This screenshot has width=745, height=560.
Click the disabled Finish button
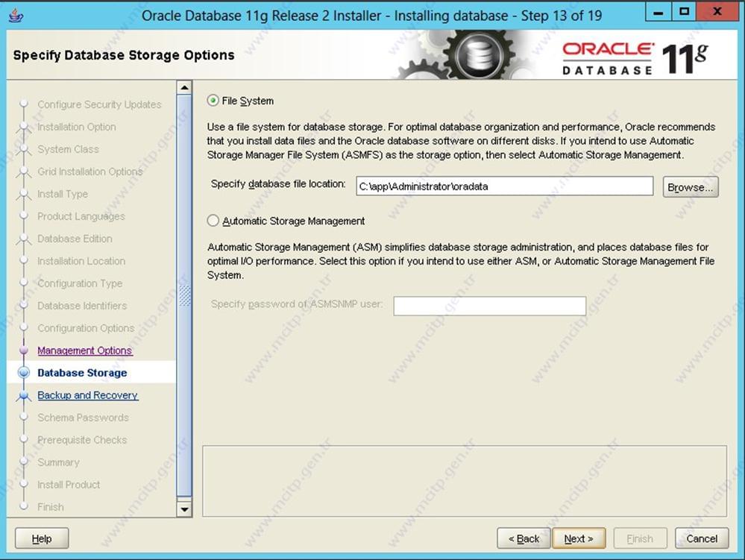pos(640,538)
